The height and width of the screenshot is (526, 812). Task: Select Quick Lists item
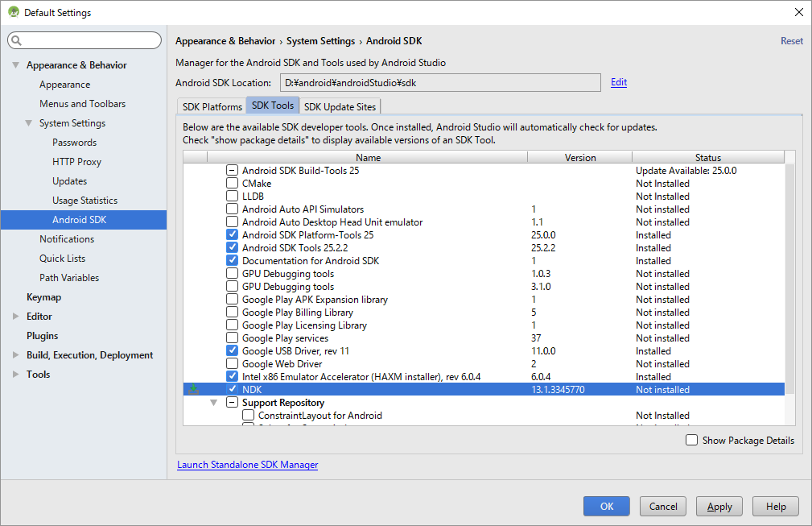point(62,258)
